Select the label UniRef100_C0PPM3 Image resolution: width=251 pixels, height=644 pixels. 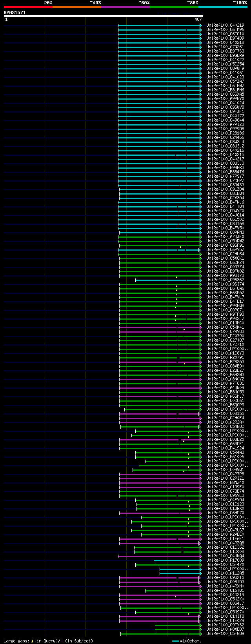(225, 233)
